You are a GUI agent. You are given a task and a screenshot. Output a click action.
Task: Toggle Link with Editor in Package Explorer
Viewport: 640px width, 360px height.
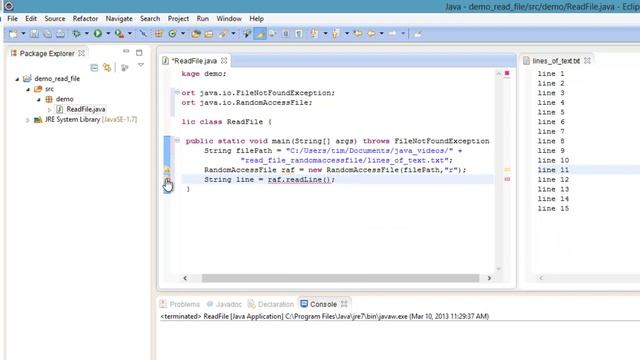(x=107, y=68)
